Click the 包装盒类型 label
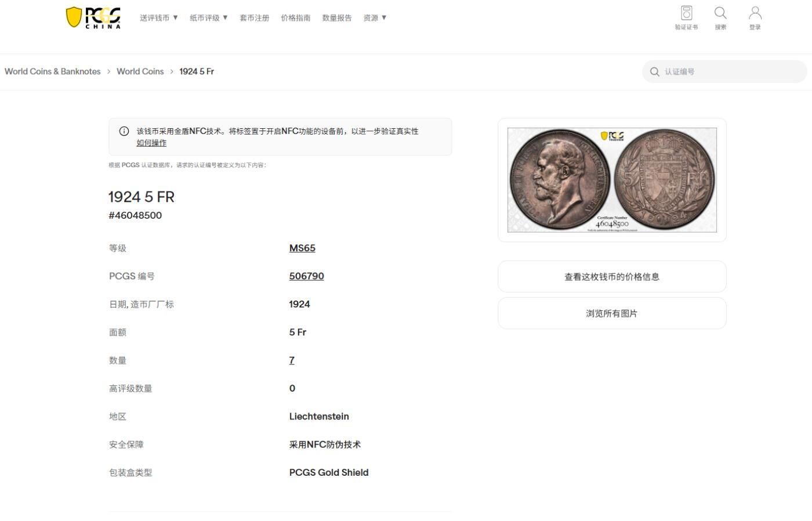This screenshot has width=812, height=521. [x=130, y=472]
